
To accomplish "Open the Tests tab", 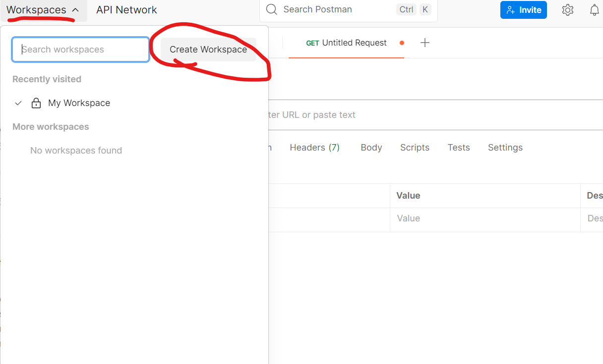I will point(459,148).
